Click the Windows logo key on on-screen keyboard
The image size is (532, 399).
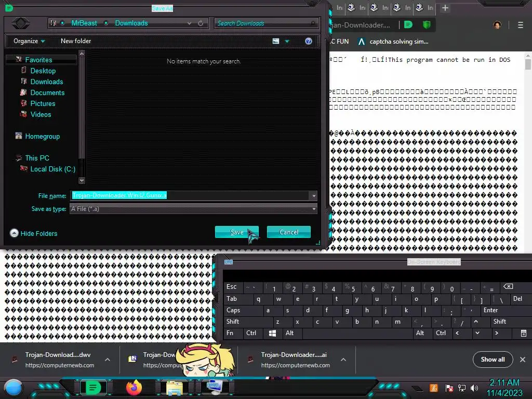pos(272,333)
